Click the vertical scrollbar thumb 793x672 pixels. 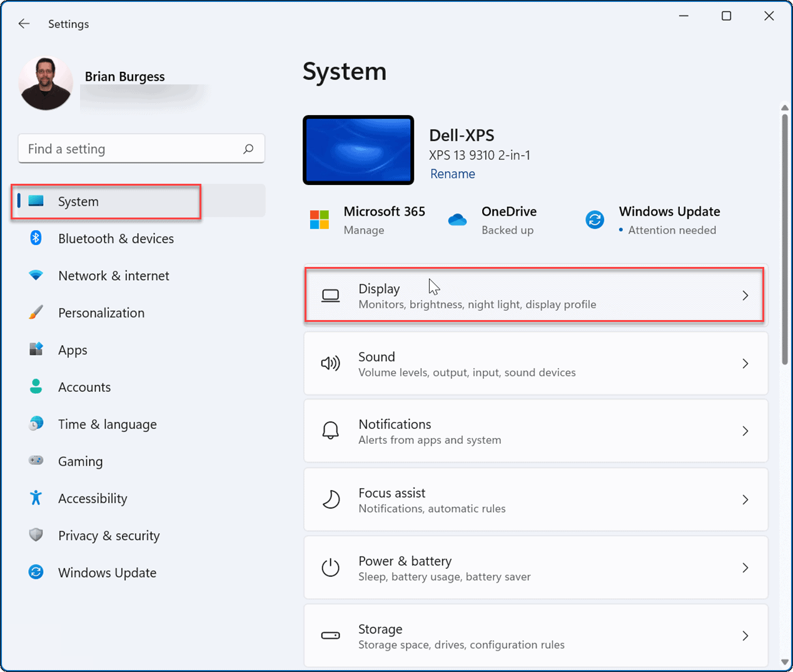tap(785, 238)
